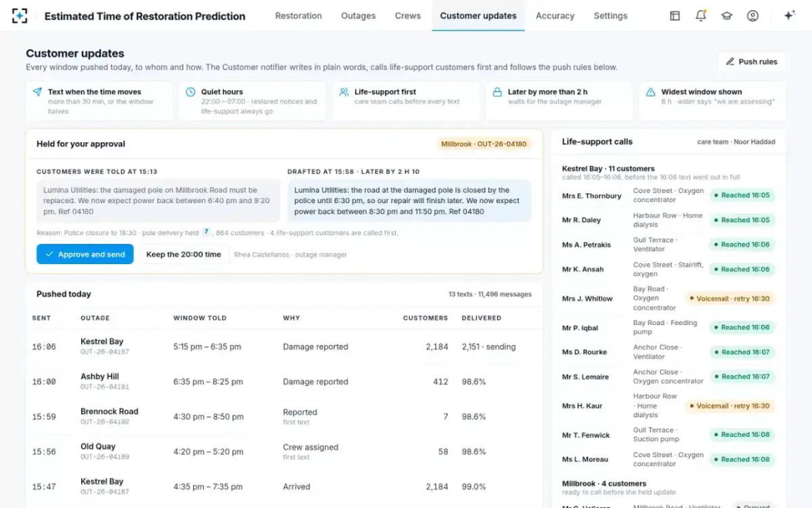Click the DELIVERED column header
This screenshot has width=812, height=508.
[x=481, y=318]
